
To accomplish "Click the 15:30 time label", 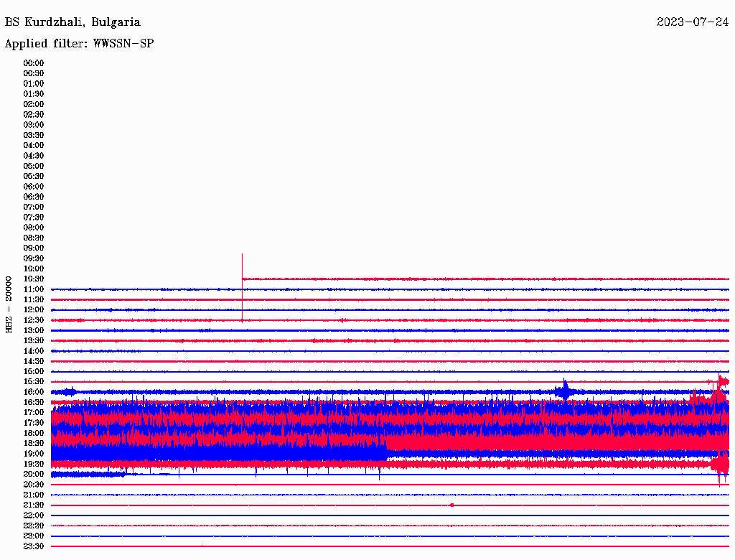I will 34,382.
